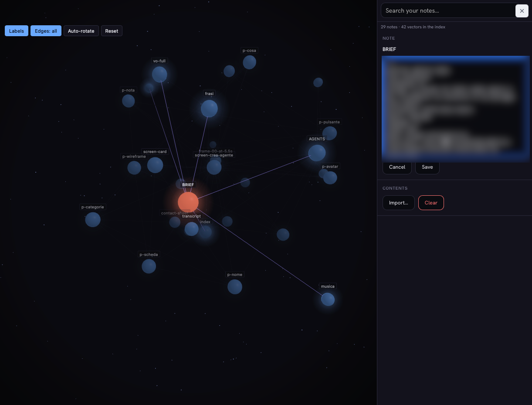This screenshot has height=405, width=532.
Task: Select the vo-full node
Action: click(x=159, y=74)
